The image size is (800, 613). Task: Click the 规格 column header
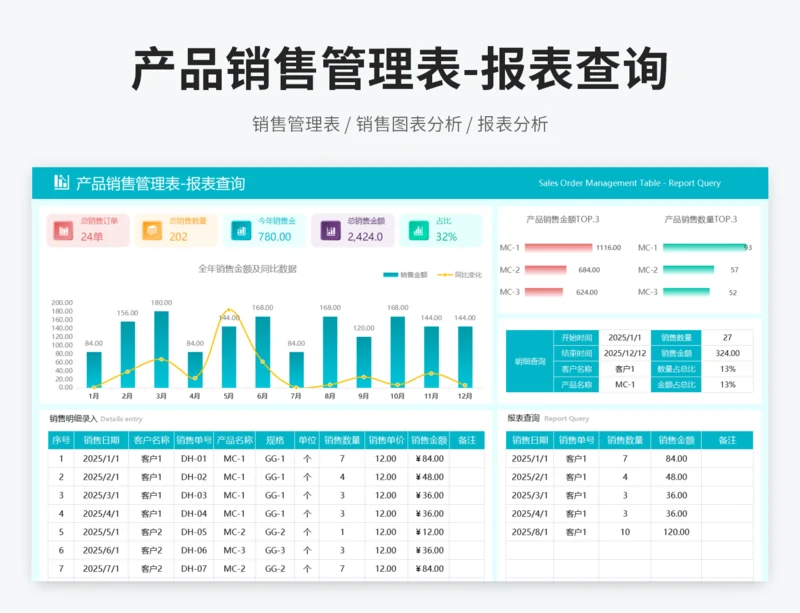275,440
